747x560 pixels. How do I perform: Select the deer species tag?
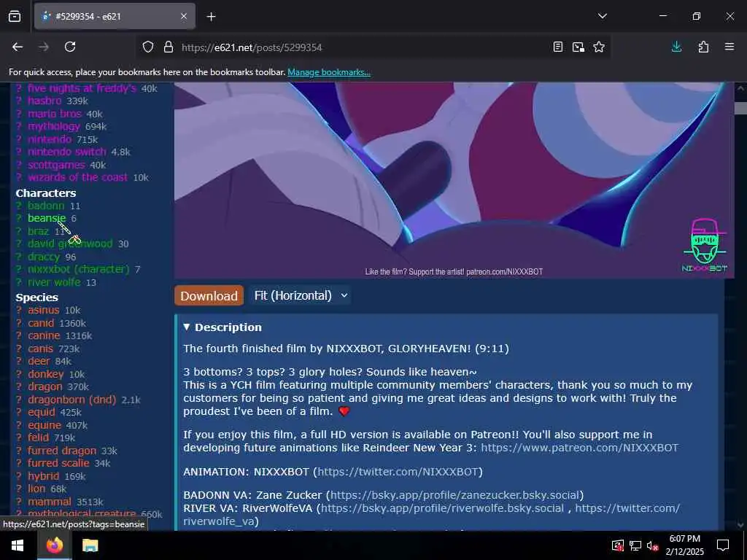[x=39, y=361]
